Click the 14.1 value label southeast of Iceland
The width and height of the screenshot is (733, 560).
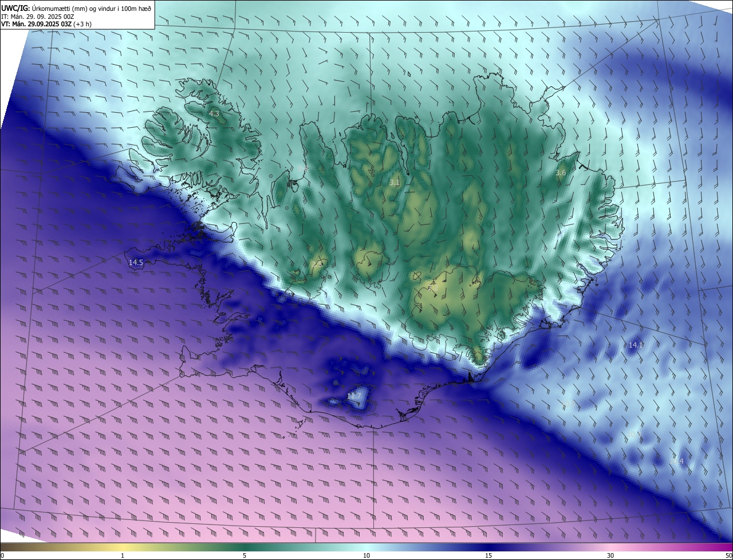[x=636, y=345]
